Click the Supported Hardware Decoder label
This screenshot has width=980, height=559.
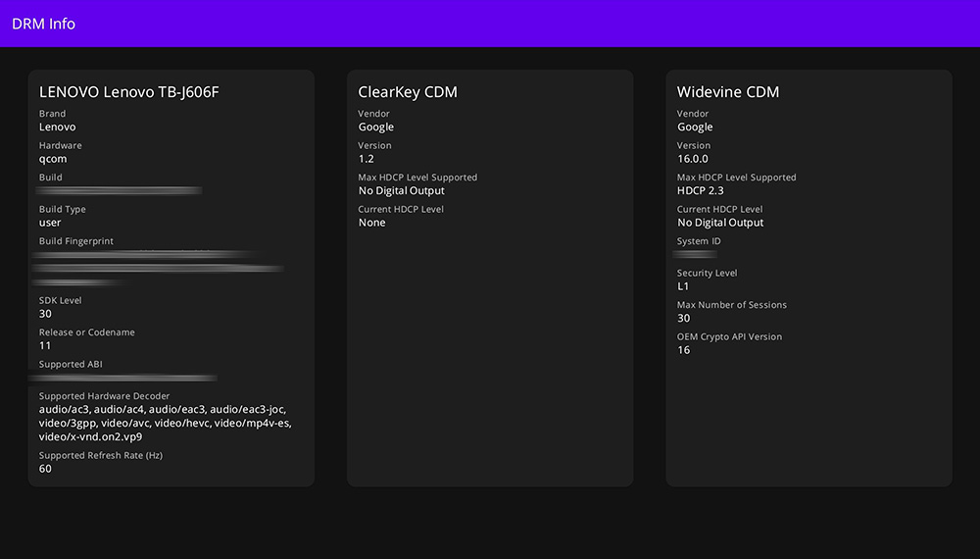(105, 396)
